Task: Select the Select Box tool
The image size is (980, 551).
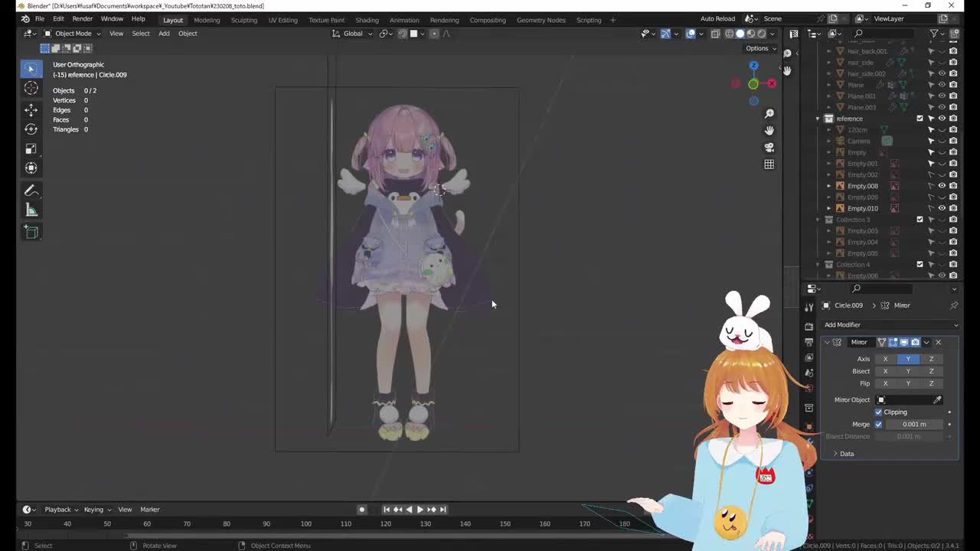Action: [x=31, y=69]
